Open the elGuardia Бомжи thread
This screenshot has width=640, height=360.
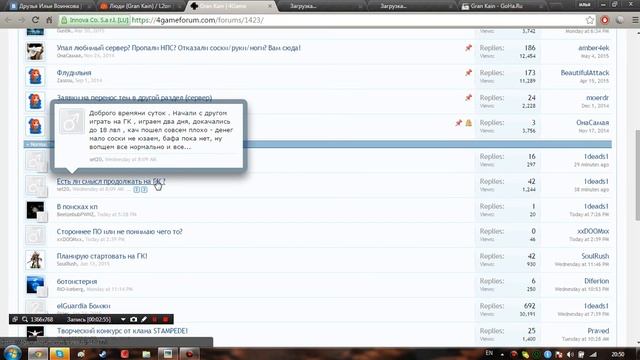point(83,306)
